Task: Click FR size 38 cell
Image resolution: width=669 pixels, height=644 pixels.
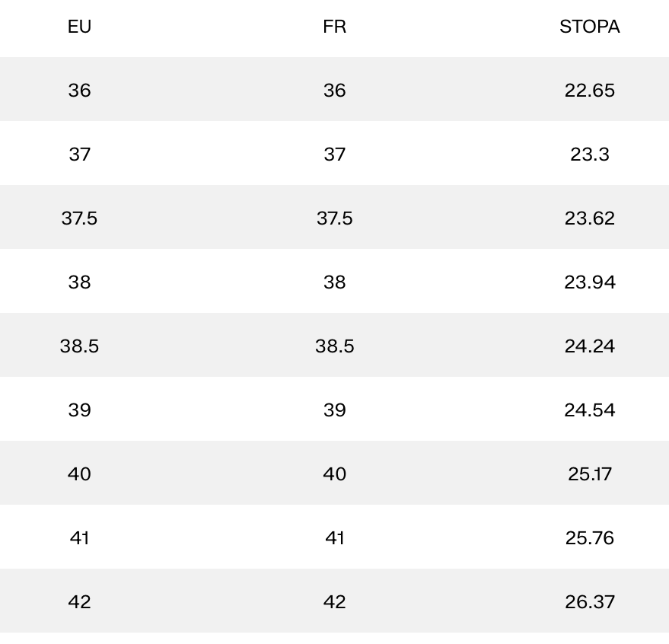Action: pyautogui.click(x=334, y=282)
